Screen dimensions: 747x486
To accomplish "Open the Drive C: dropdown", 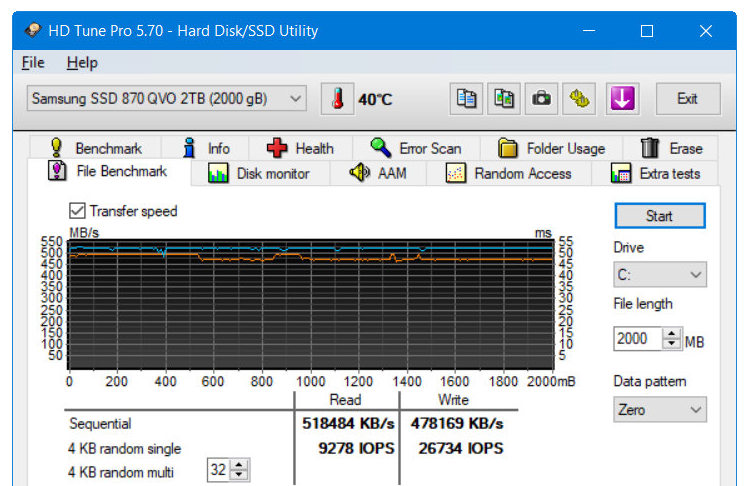I will coord(659,274).
